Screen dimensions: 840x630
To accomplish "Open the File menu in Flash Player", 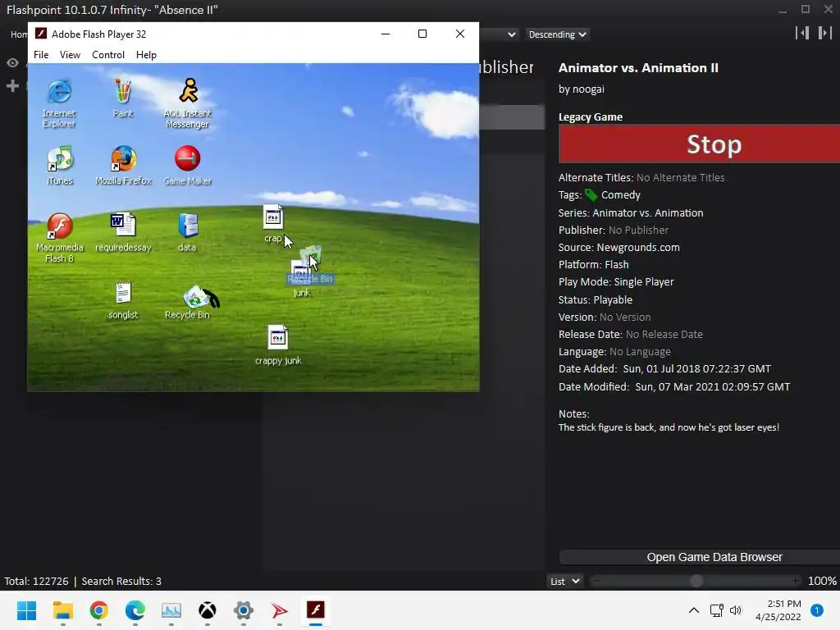I will tap(41, 55).
